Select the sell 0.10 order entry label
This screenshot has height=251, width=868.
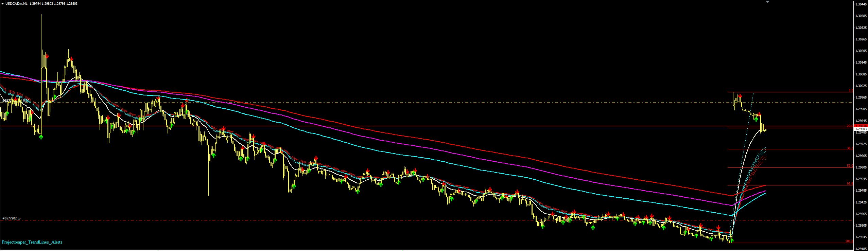coord(16,101)
